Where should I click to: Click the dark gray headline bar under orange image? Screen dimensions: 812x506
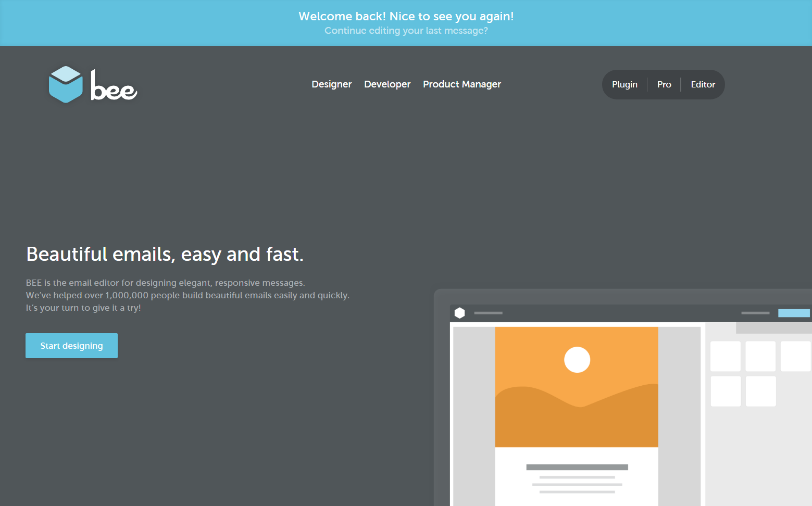[x=577, y=467]
